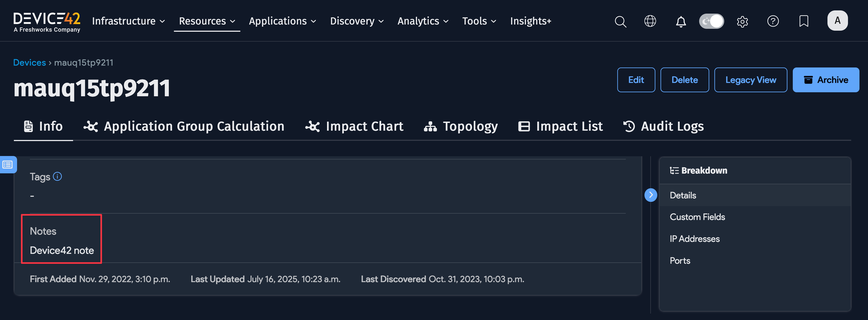Viewport: 868px width, 320px height.
Task: Open the settings gear icon
Action: tap(742, 22)
